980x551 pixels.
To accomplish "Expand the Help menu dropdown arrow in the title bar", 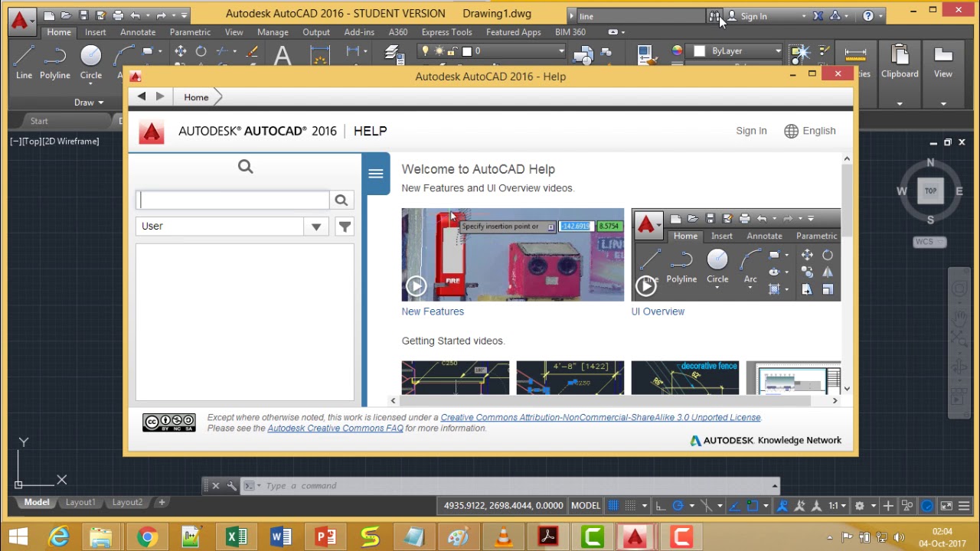I will tap(881, 16).
